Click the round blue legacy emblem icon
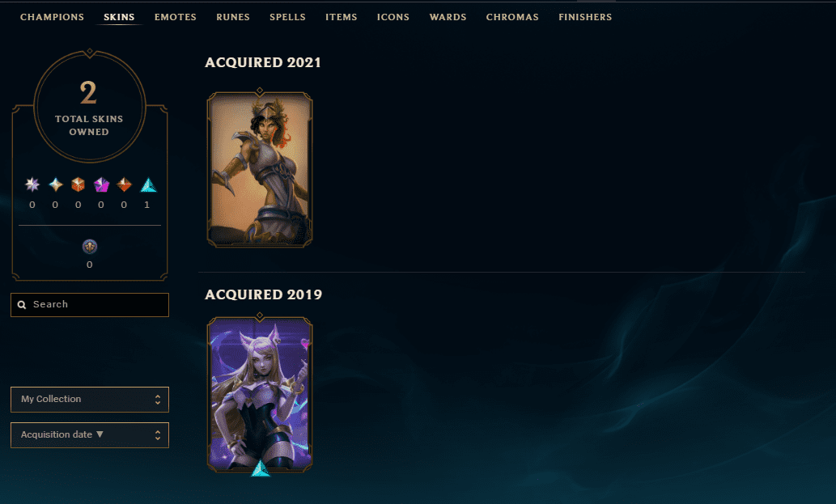Viewport: 836px width, 504px height. tap(90, 247)
